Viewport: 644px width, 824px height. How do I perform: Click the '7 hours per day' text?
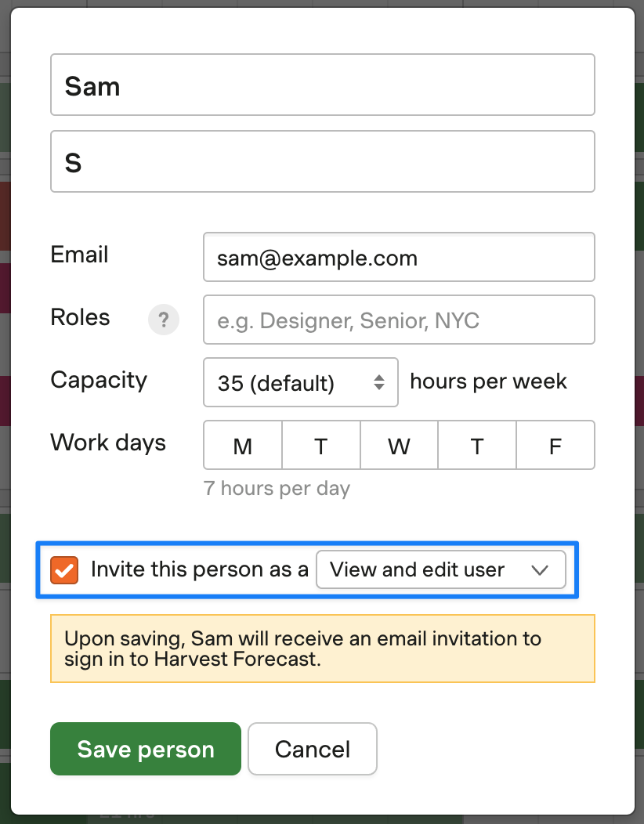tap(277, 489)
